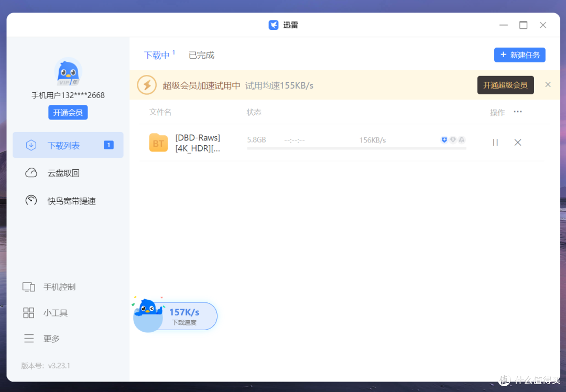Click the 文件名 column header

pyautogui.click(x=160, y=112)
